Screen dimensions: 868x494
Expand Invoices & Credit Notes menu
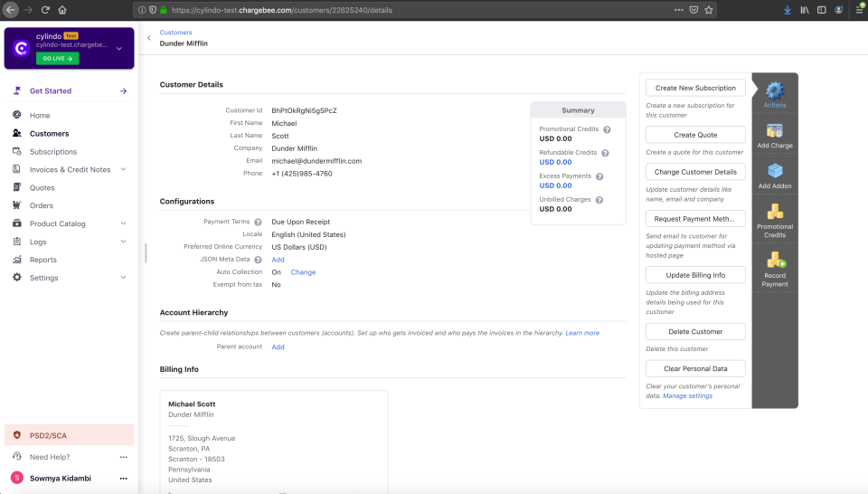124,169
